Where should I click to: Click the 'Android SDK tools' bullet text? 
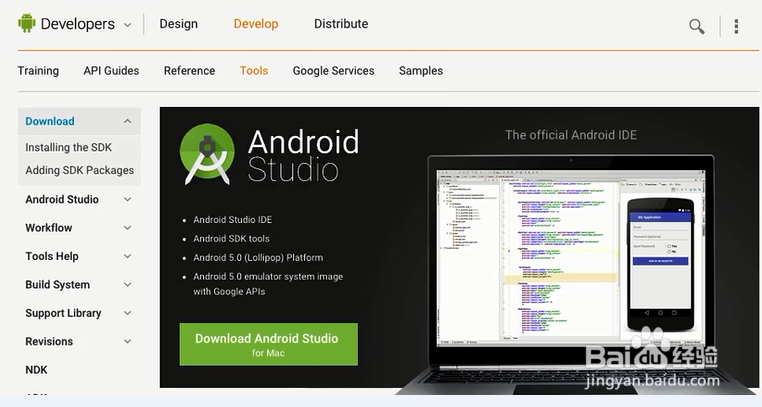231,238
